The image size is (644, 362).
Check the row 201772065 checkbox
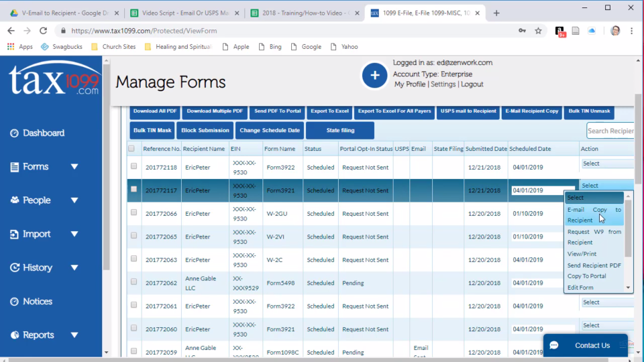click(134, 235)
